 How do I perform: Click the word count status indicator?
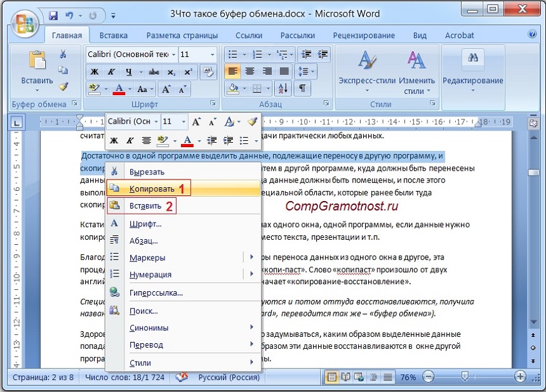click(124, 377)
